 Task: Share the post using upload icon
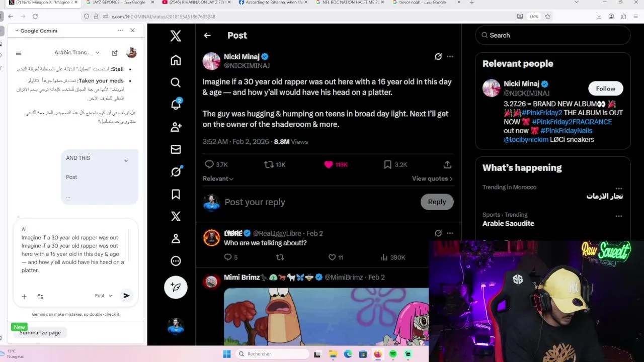(447, 164)
